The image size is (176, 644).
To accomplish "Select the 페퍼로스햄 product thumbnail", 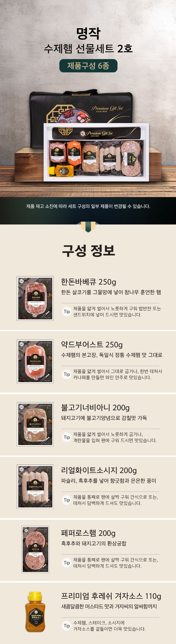I will tap(35, 550).
